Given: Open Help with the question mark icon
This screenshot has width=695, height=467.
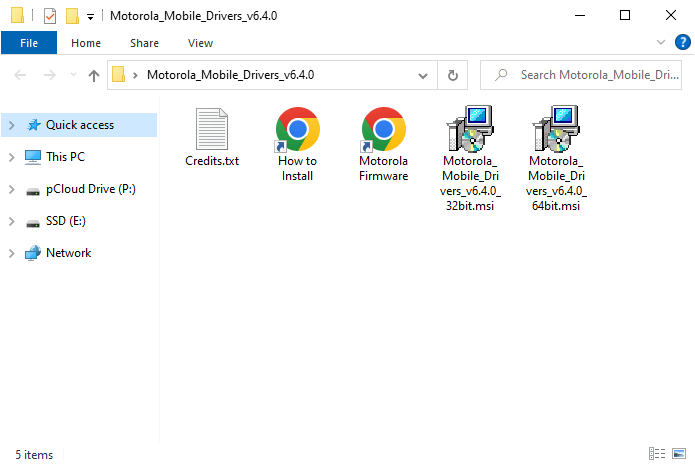Looking at the screenshot, I should point(683,43).
